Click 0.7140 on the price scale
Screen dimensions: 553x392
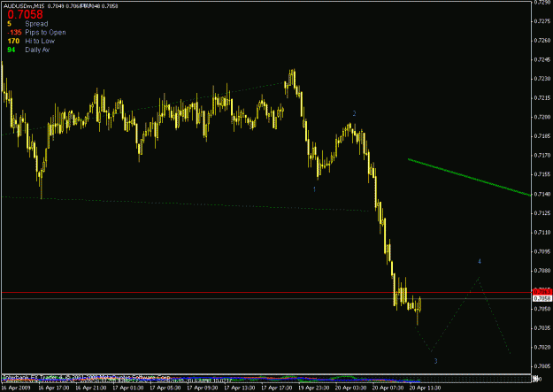[542, 194]
